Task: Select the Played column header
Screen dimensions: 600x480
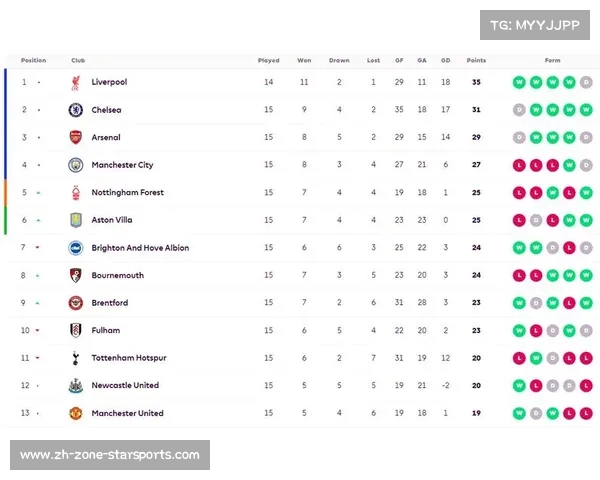Action: (269, 60)
